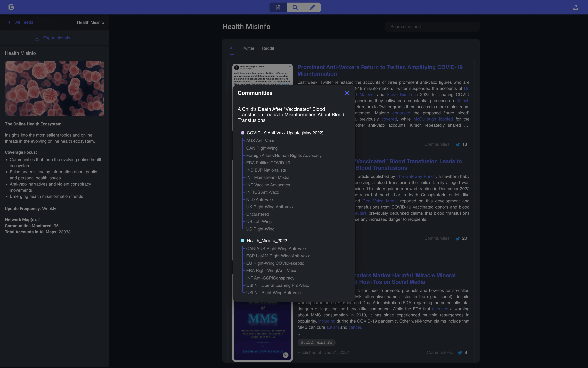
Task: Open the user account profile icon
Action: tap(576, 7)
